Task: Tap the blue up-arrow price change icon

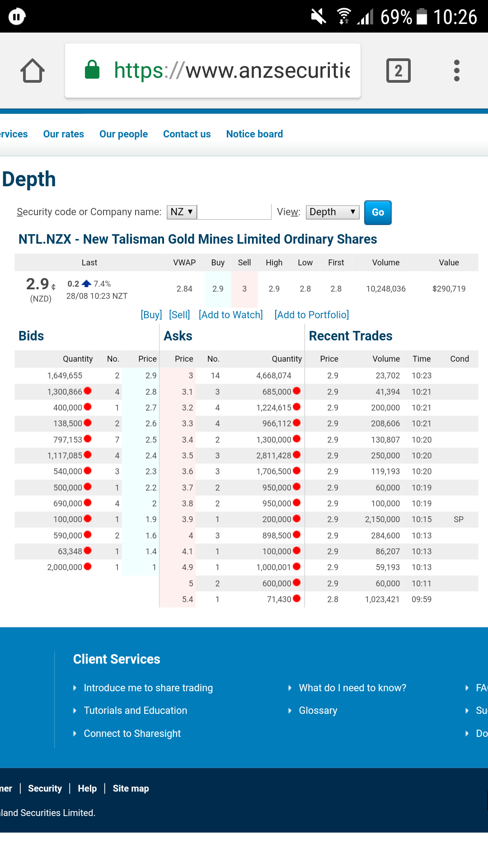Action: pos(86,283)
